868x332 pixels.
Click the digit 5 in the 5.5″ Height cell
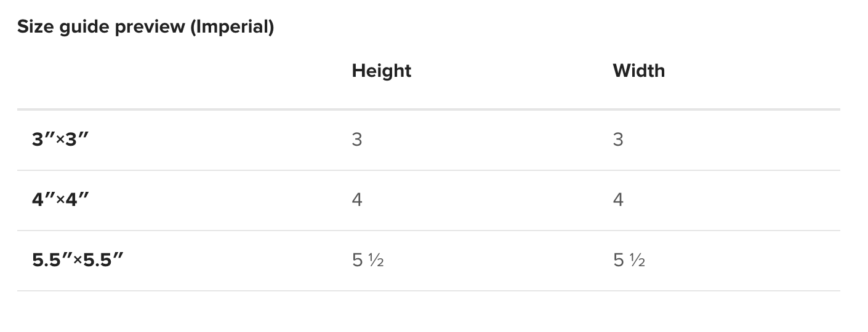tap(357, 260)
